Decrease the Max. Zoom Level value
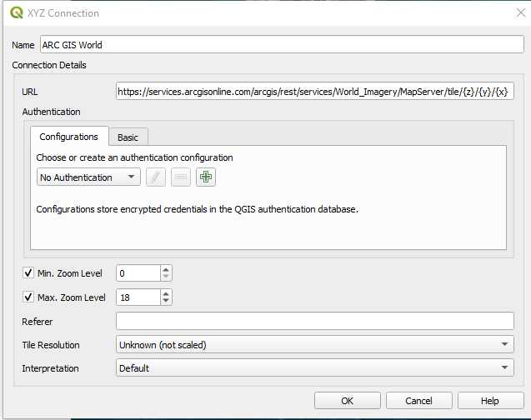Viewport: 531px width, 420px height. [x=166, y=302]
